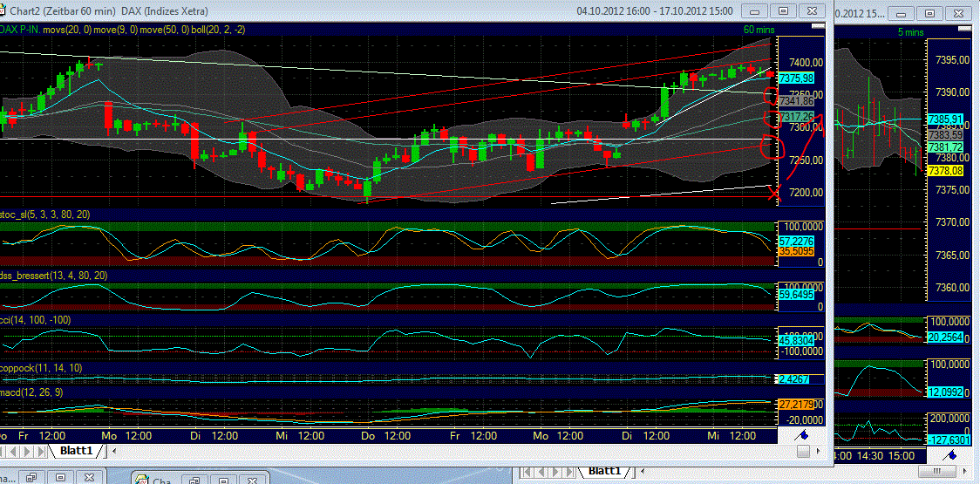
Task: Click the yellow 7378,08 price label in the 5 mins chart
Action: pyautogui.click(x=945, y=170)
